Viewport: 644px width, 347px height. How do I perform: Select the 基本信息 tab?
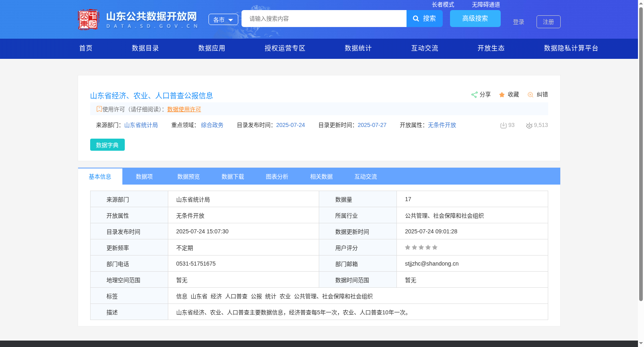100,177
